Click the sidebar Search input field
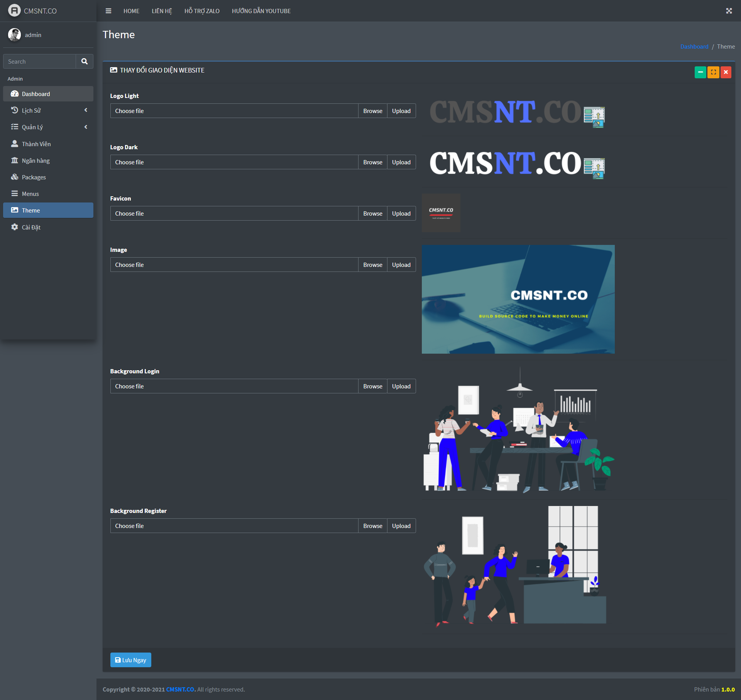Image resolution: width=741 pixels, height=700 pixels. pos(39,61)
